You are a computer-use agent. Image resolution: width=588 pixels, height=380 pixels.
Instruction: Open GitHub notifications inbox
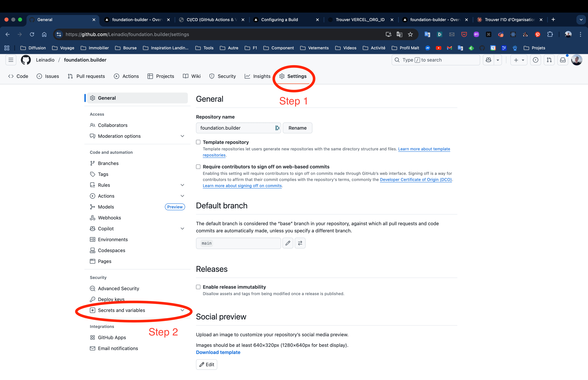563,60
